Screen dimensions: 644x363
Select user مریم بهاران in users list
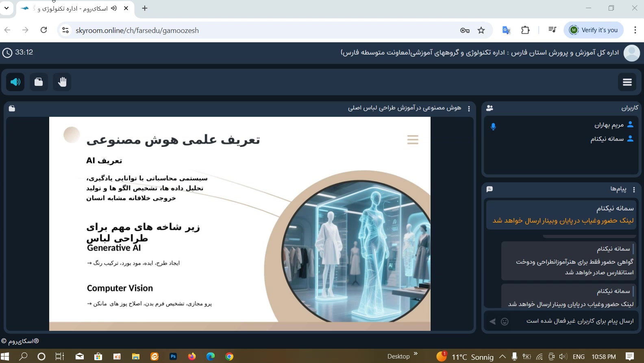609,125
